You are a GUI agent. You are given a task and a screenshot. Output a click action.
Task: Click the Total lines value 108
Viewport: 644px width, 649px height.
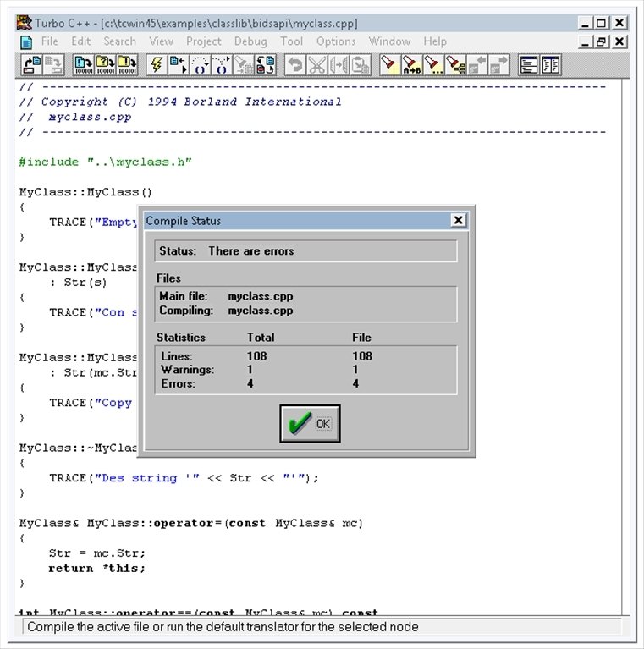click(256, 356)
